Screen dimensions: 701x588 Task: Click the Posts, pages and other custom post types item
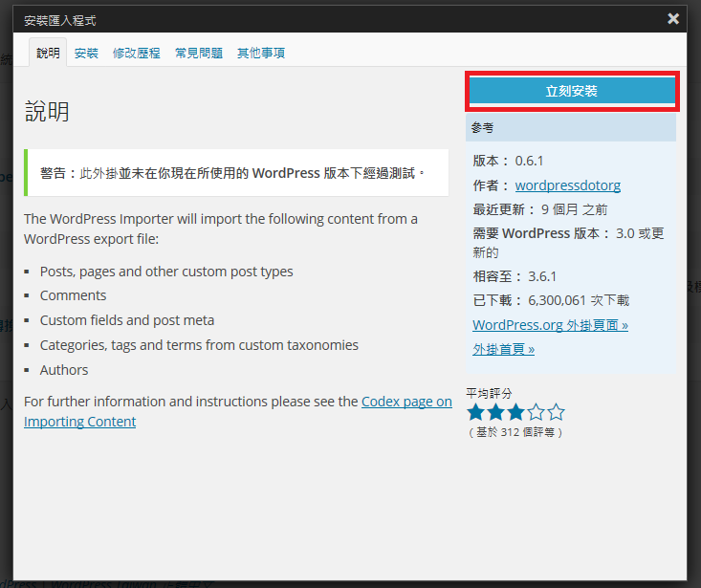click(166, 272)
